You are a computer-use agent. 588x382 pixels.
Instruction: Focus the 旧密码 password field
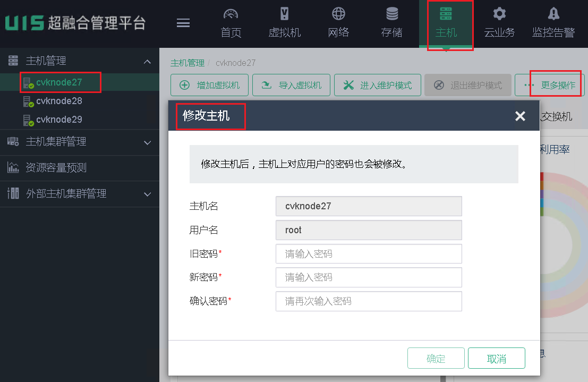pyautogui.click(x=369, y=254)
